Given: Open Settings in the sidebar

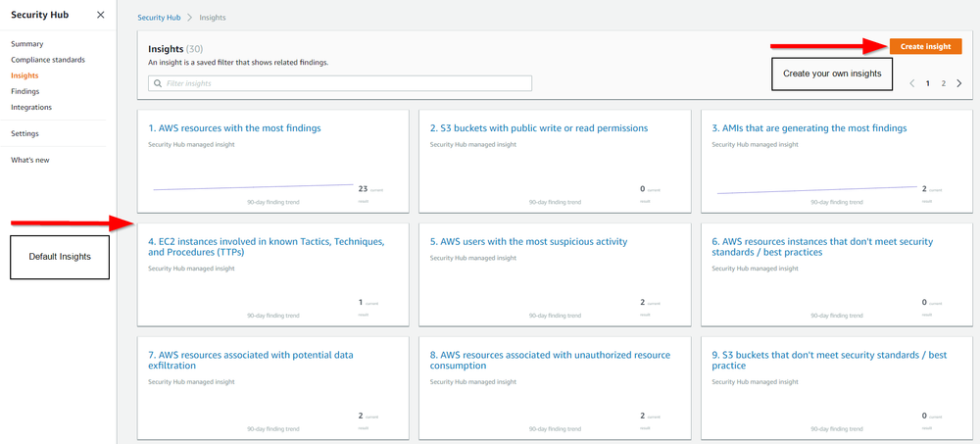Looking at the screenshot, I should coord(24,134).
